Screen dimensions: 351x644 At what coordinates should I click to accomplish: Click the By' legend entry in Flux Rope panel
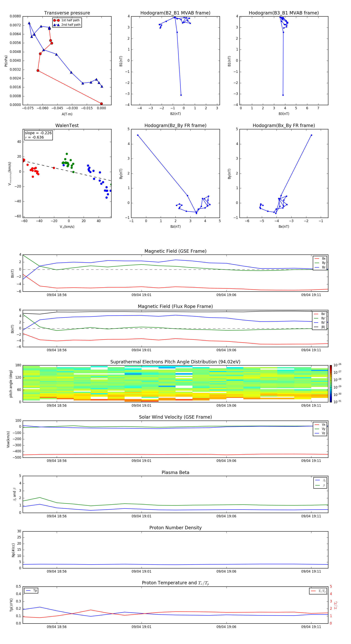[x=320, y=318]
